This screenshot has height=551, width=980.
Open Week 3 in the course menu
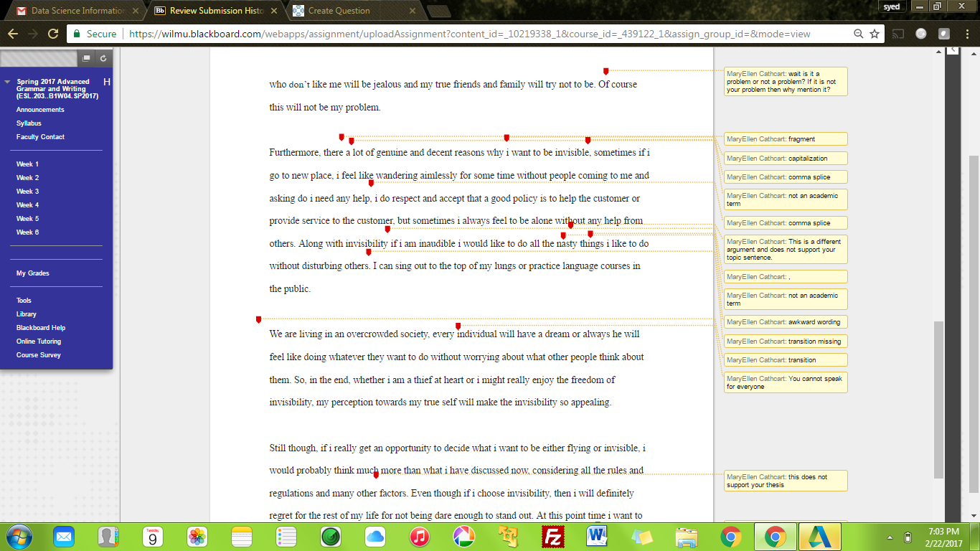click(27, 192)
